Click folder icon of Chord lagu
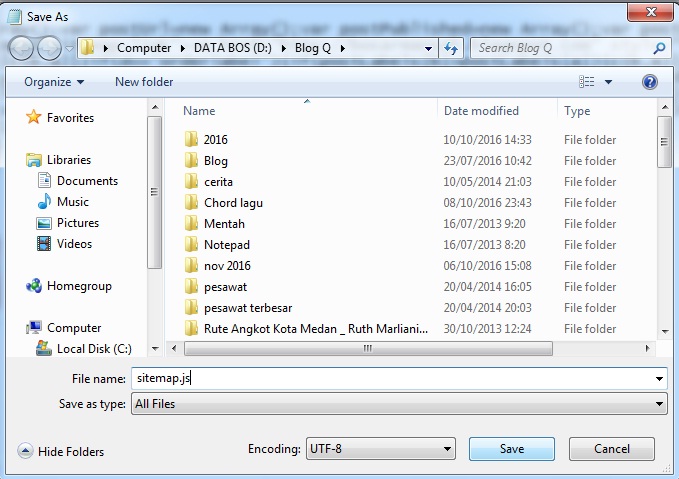The width and height of the screenshot is (679, 479). tap(191, 202)
